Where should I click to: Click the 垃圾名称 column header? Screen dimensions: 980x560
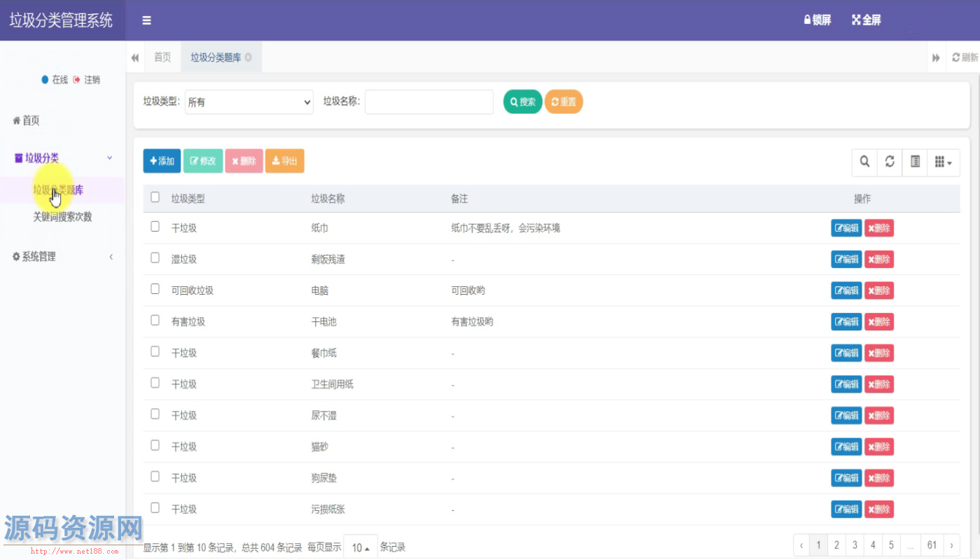(328, 199)
